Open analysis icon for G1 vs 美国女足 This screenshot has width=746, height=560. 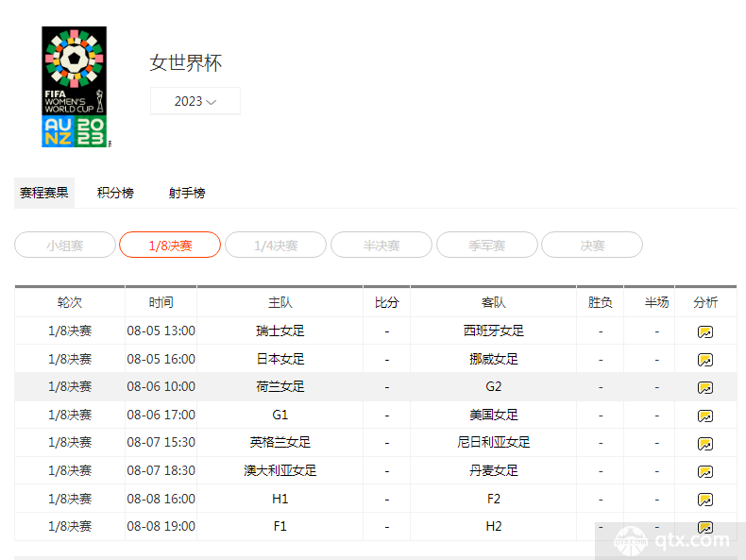click(705, 416)
